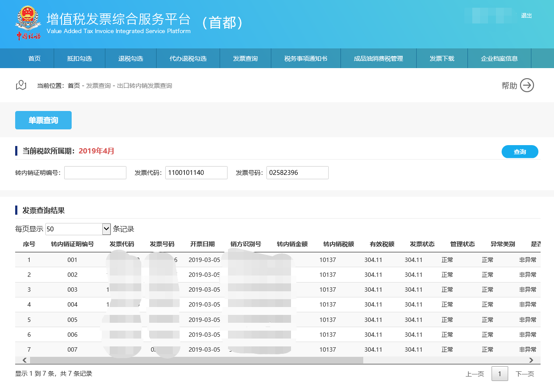Open the 发票下载 navigation tab
This screenshot has height=383, width=554.
coord(442,58)
